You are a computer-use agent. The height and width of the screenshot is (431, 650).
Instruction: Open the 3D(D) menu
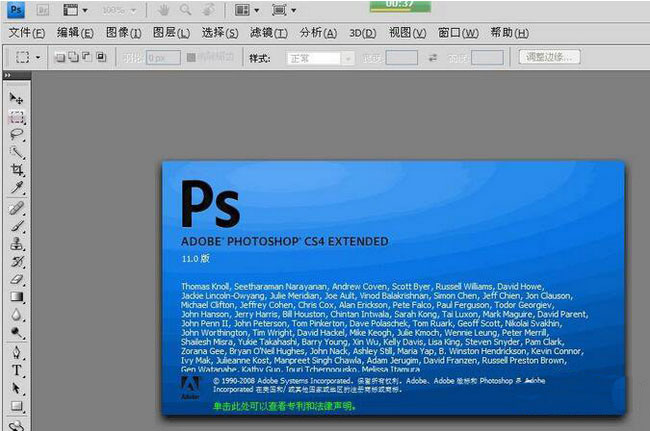coord(362,33)
